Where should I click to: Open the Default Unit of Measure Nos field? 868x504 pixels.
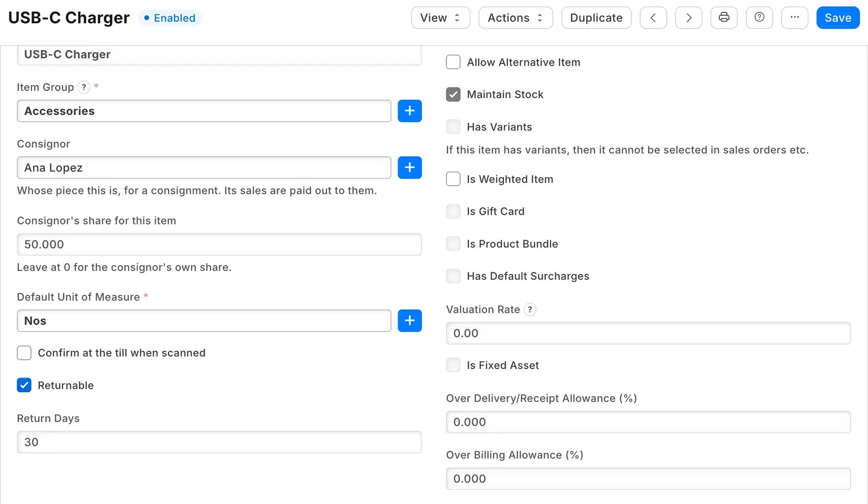pyautogui.click(x=204, y=321)
